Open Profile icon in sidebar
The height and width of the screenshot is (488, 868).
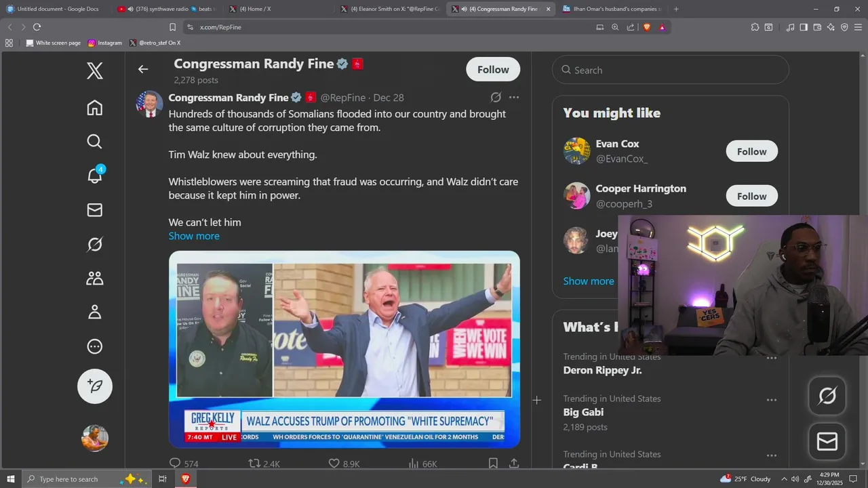point(95,312)
